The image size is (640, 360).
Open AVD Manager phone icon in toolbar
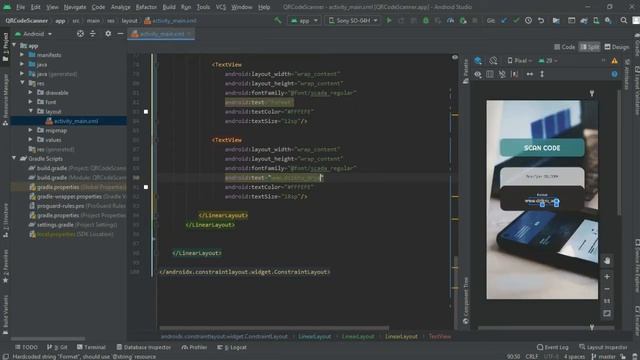[596, 20]
